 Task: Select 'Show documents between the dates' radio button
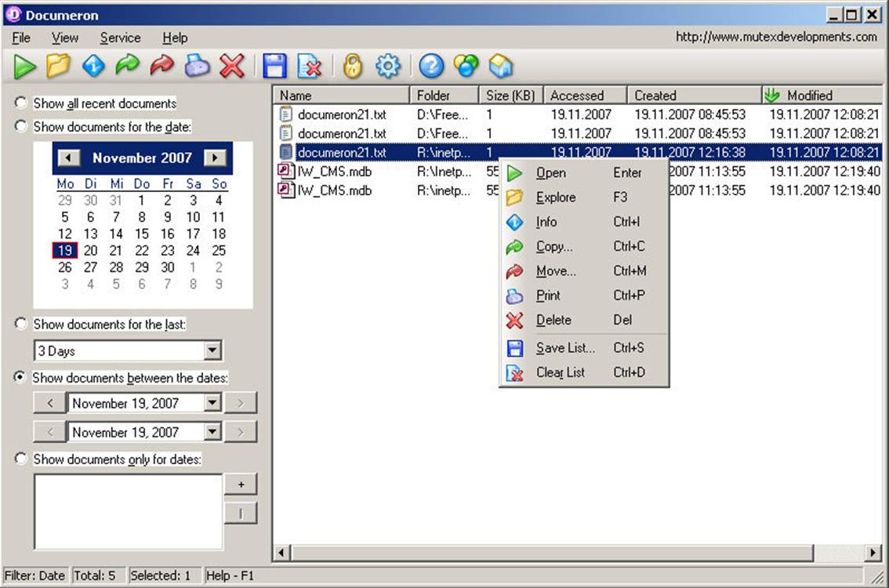[x=20, y=378]
